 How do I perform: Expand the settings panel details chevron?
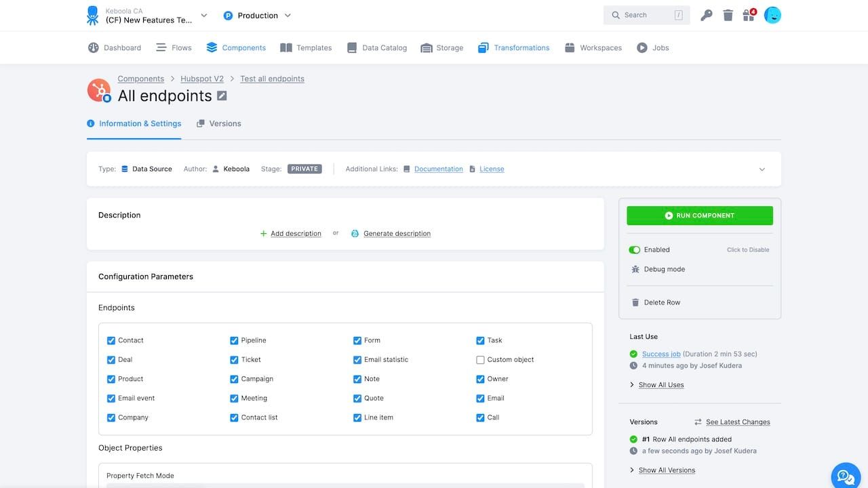pos(762,169)
